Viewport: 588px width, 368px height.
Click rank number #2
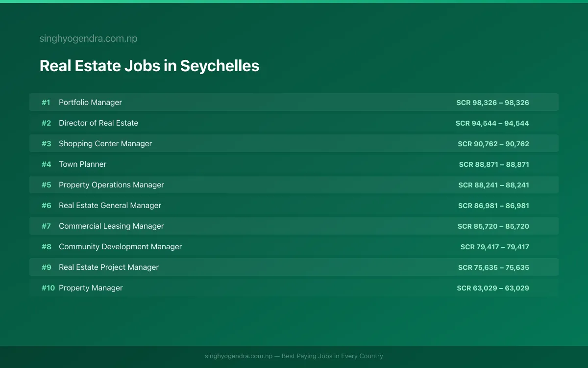(x=46, y=123)
